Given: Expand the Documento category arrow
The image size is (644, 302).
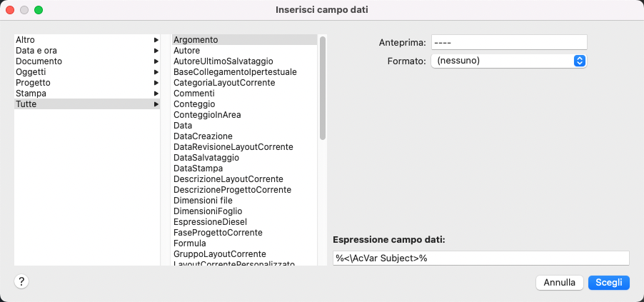Looking at the screenshot, I should [156, 61].
